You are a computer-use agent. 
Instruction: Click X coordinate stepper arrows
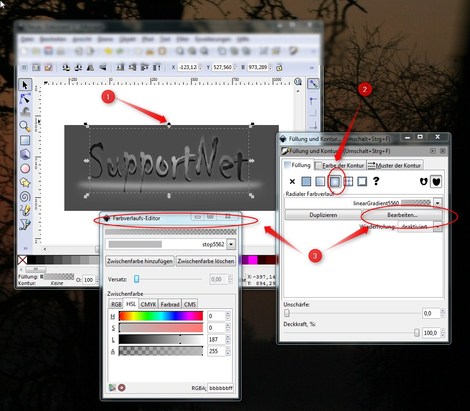(x=200, y=68)
